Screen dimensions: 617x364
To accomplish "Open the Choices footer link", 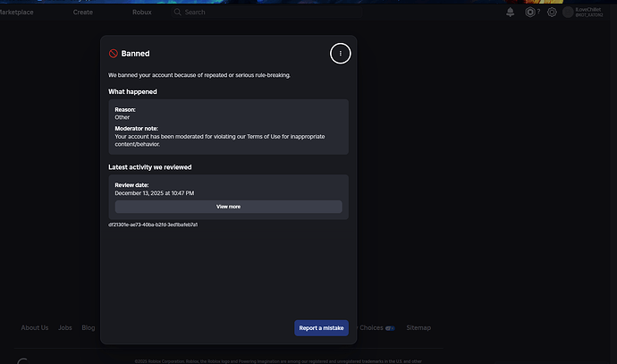I will click(371, 328).
